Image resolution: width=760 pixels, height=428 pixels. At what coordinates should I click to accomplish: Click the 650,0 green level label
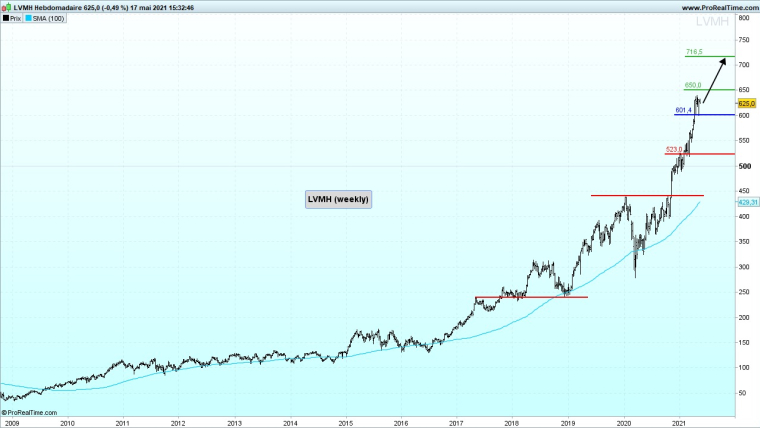(693, 85)
